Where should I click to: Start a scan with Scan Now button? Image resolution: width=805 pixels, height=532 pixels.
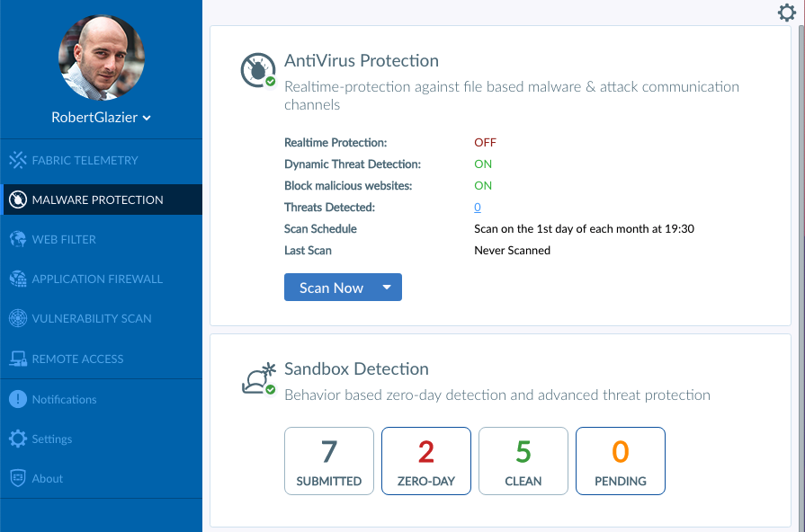(x=331, y=288)
